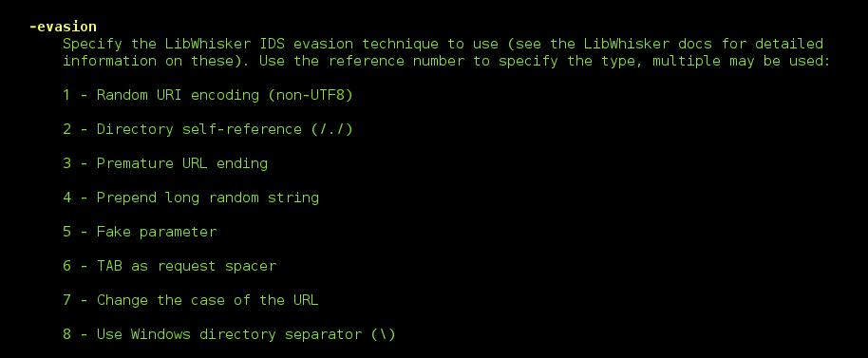Click 'Directory self-reference (/./)' entry
Screen dimensions: 868x358
[225, 129]
